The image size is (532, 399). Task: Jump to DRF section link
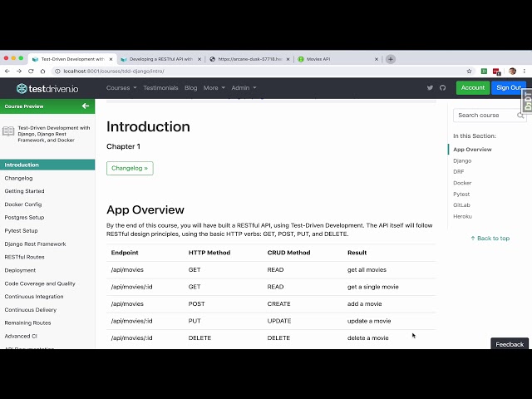(x=458, y=172)
